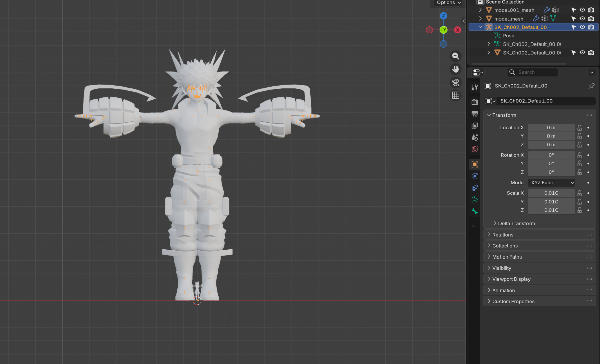The height and width of the screenshot is (364, 600).
Task: Open the Render properties tab
Action: [475, 102]
